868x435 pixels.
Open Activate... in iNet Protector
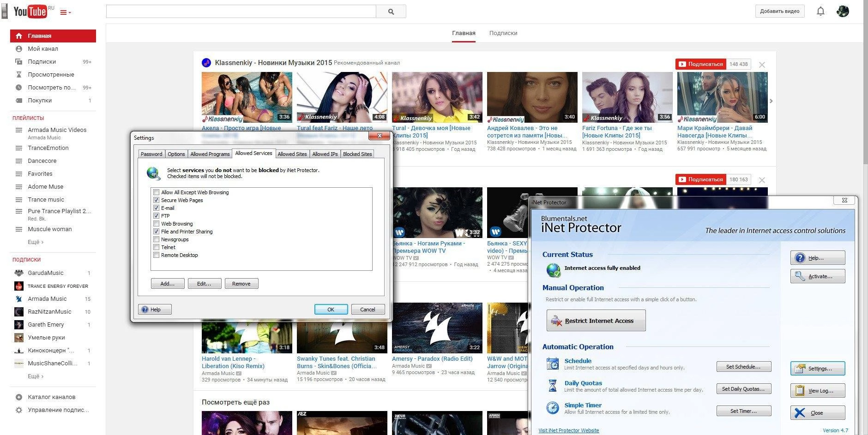[818, 276]
